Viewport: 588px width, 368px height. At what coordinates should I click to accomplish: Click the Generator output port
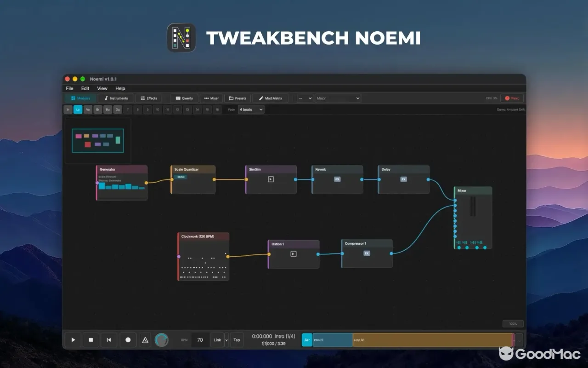tap(146, 183)
